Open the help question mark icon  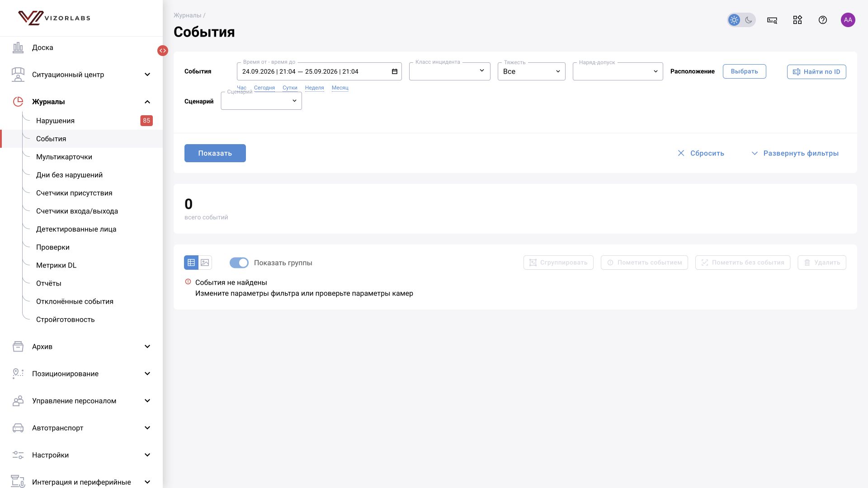point(823,20)
